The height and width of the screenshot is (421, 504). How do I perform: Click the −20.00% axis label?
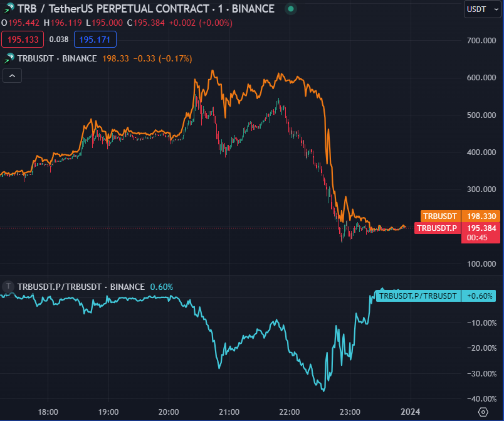[481, 348]
